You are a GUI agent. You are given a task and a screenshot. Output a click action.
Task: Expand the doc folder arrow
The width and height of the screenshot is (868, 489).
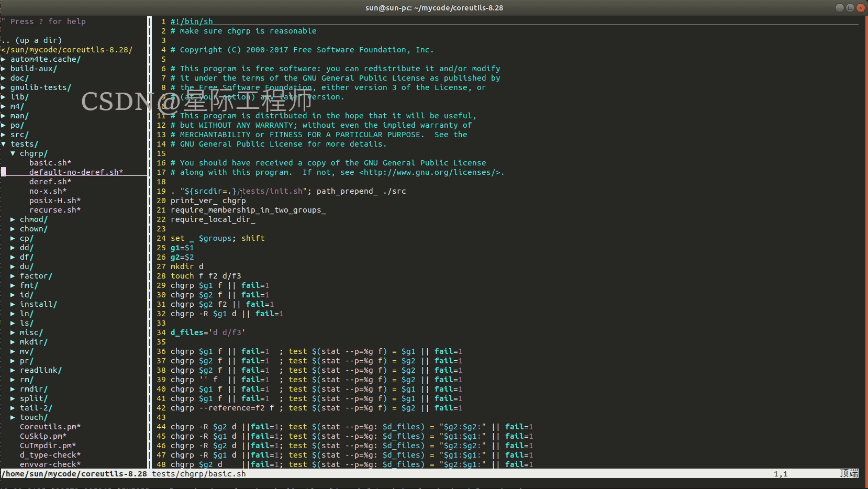click(3, 78)
